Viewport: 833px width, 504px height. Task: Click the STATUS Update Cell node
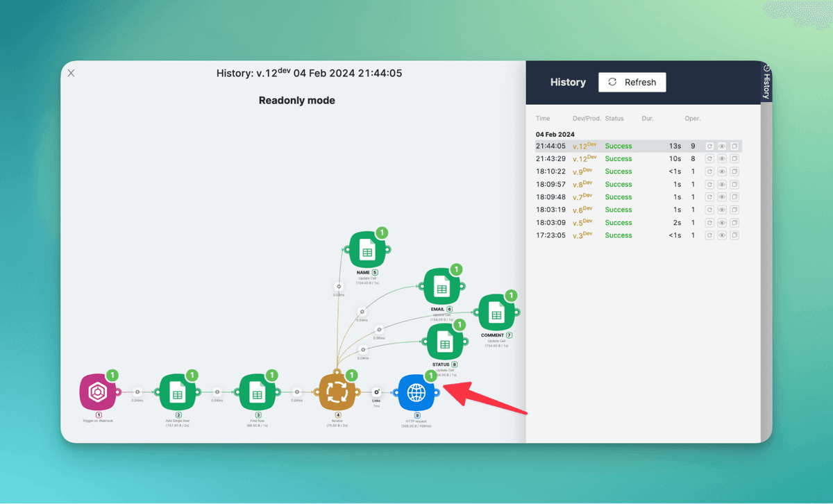click(x=444, y=342)
